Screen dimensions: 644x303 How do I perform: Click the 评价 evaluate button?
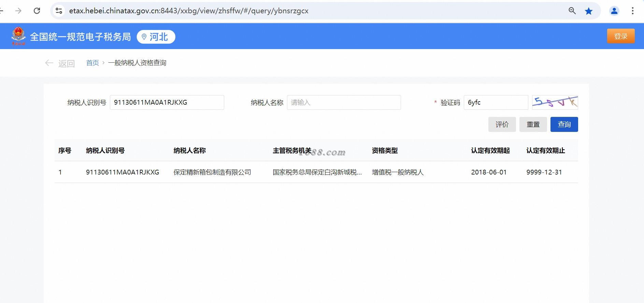point(502,124)
